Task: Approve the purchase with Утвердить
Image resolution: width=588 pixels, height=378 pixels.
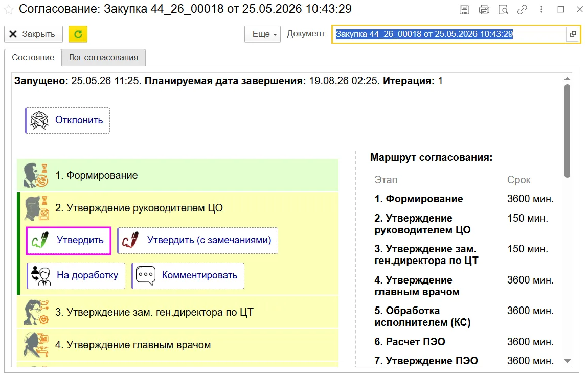Action: click(69, 241)
